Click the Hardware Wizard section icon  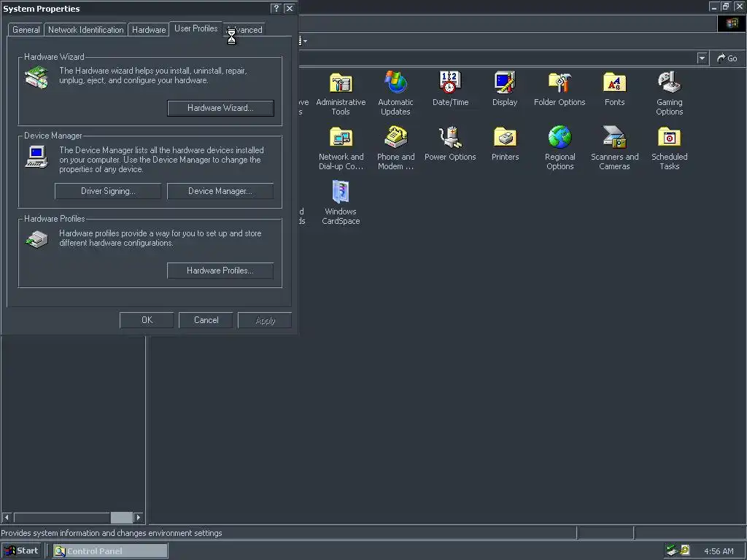pyautogui.click(x=36, y=77)
